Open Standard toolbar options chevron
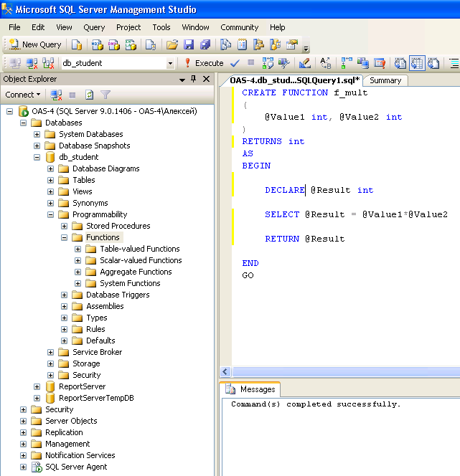The width and height of the screenshot is (460, 476). (306, 48)
